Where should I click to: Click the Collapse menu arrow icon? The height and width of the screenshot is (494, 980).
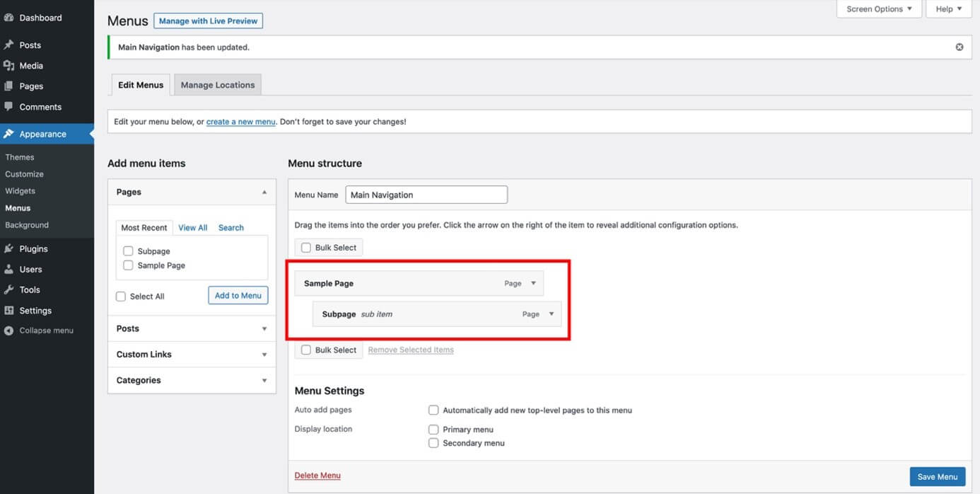[x=9, y=331]
